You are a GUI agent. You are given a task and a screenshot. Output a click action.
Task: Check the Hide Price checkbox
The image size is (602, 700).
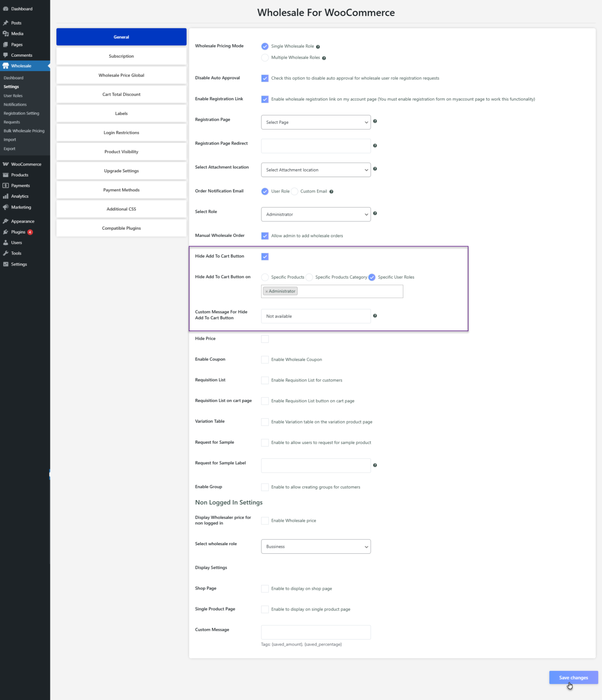click(265, 339)
